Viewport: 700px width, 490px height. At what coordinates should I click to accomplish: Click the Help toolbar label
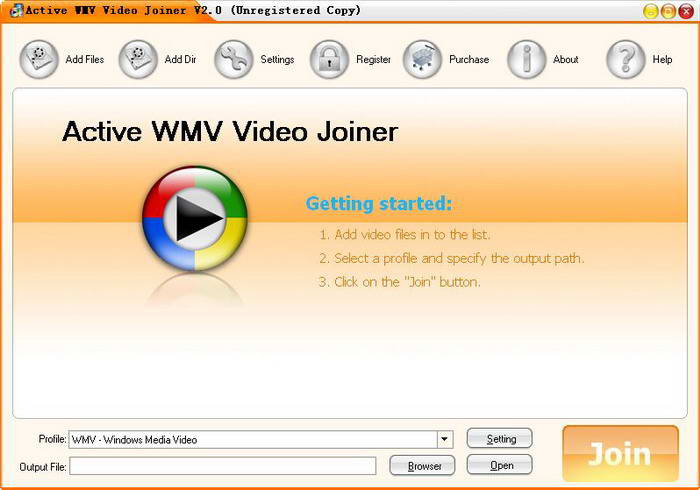[662, 59]
